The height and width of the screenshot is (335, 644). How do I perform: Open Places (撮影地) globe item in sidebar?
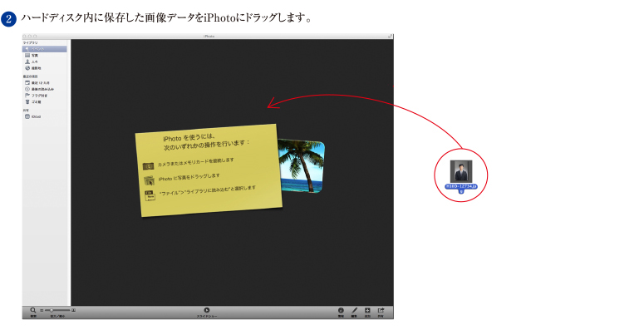44,68
